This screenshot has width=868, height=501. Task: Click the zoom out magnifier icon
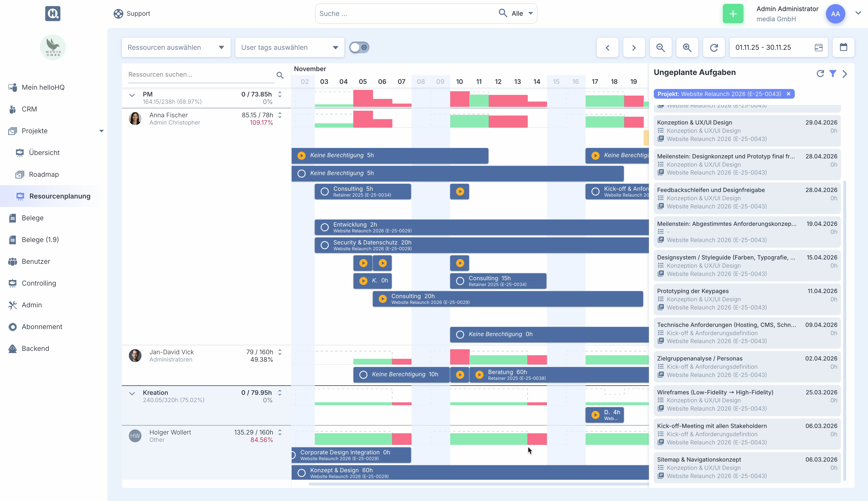[x=660, y=47]
